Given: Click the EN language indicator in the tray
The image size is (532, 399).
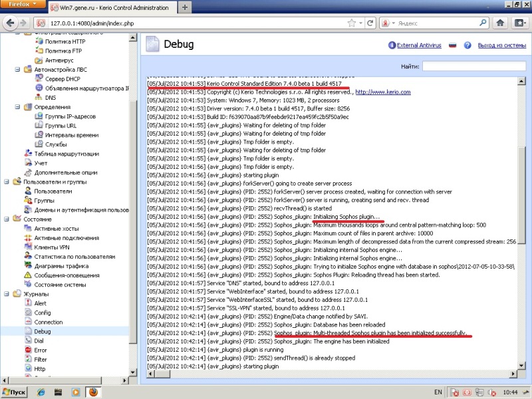Looking at the screenshot, I should (438, 392).
